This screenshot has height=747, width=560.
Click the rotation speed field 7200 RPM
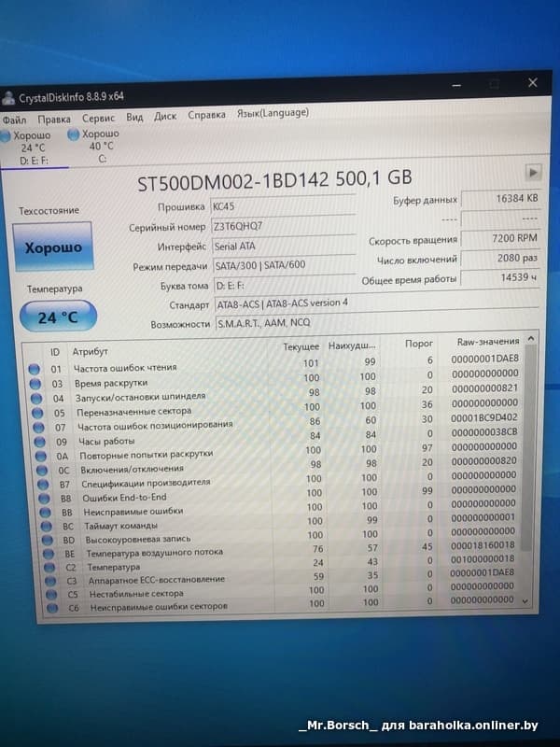(x=500, y=238)
